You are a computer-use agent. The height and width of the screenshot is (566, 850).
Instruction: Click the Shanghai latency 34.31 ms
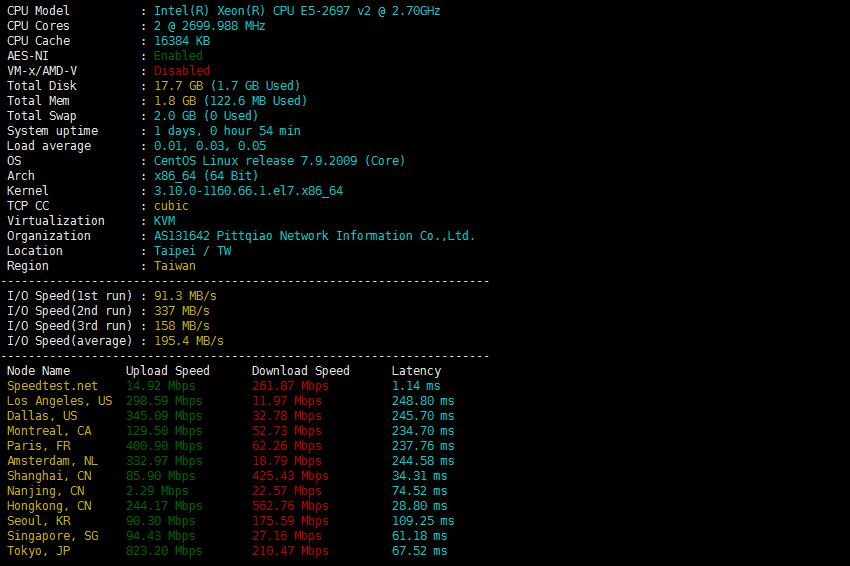[420, 476]
